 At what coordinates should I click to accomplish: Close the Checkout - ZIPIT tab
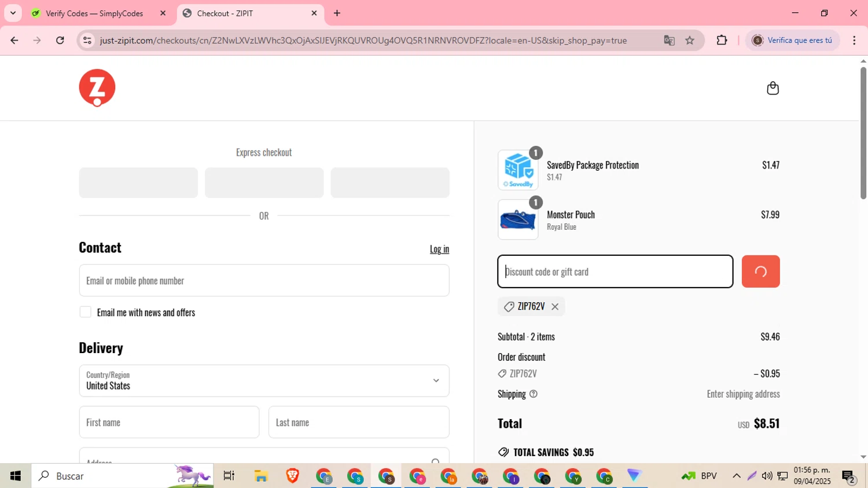pos(314,13)
